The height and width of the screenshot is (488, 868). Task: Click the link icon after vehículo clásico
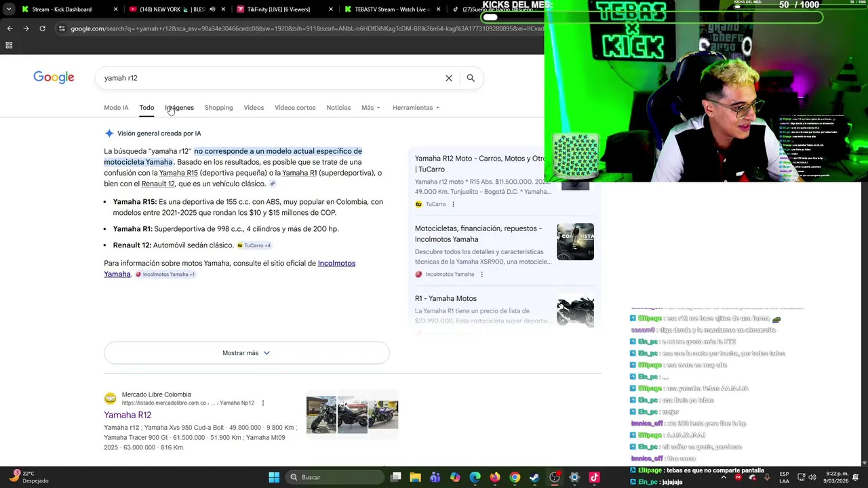pos(273,184)
